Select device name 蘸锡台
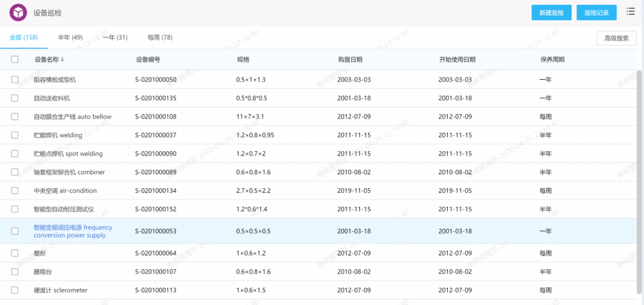Viewport: 644px width, 305px height. click(x=43, y=272)
